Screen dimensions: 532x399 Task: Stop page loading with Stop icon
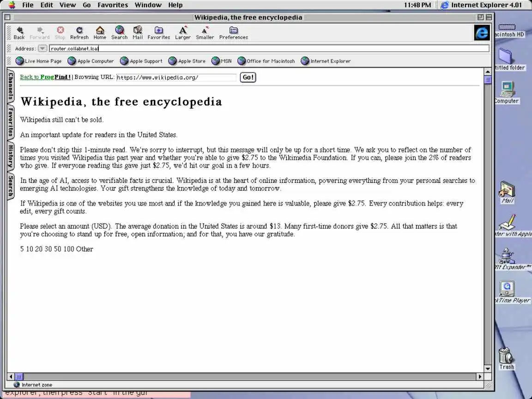point(60,33)
